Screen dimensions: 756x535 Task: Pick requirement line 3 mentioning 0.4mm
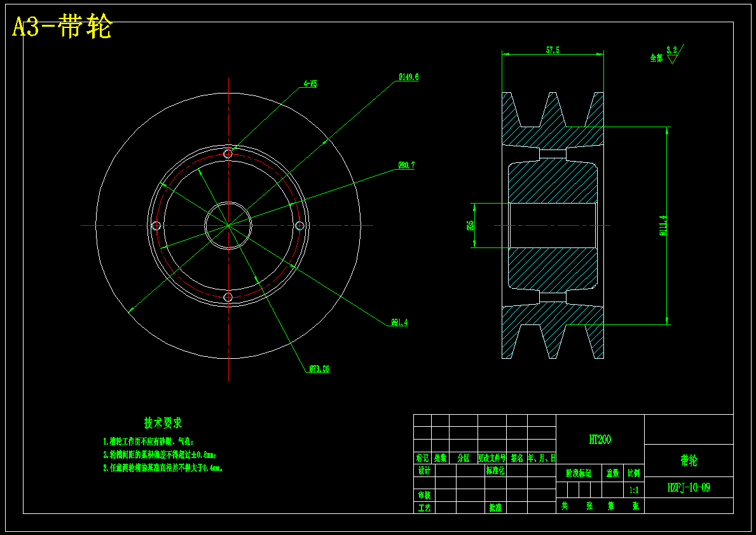coord(163,468)
